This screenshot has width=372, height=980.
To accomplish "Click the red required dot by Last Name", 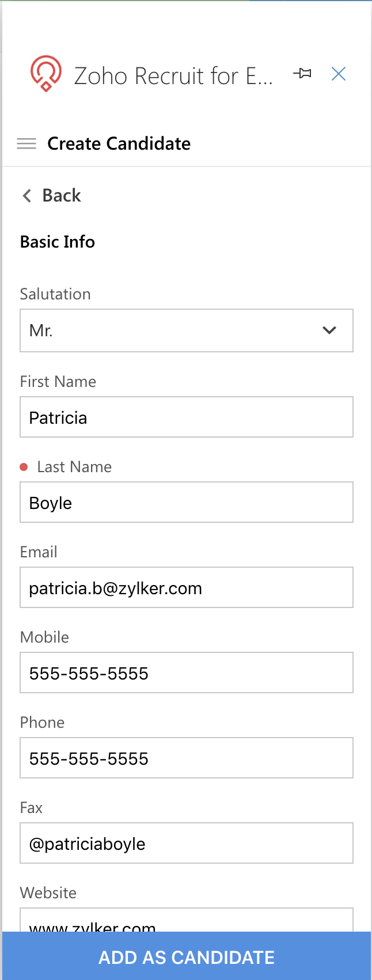I will point(24,467).
